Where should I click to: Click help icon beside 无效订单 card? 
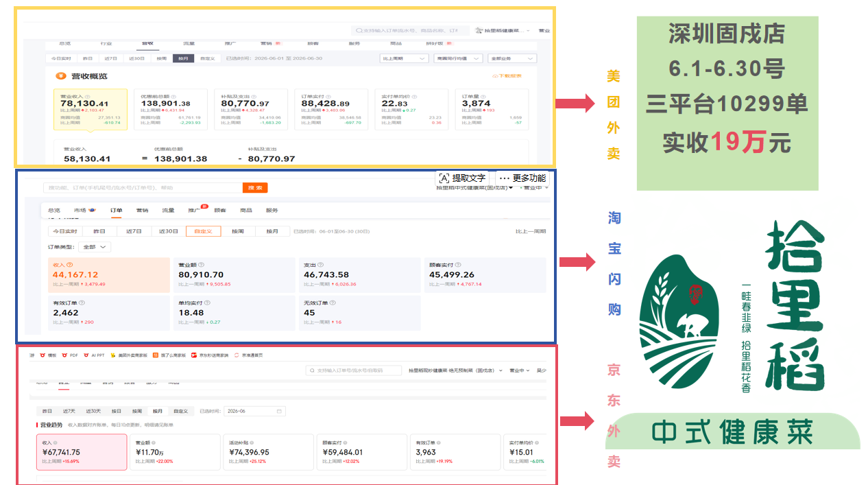pyautogui.click(x=333, y=303)
